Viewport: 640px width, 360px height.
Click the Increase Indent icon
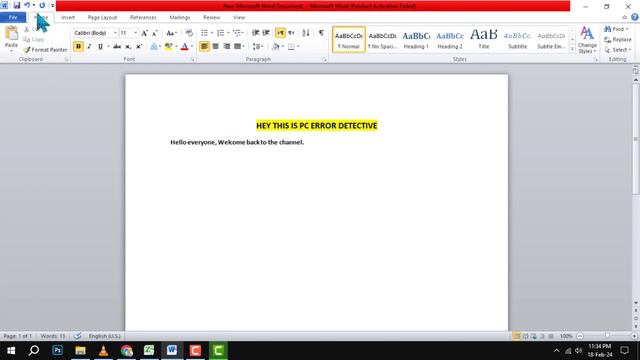tap(266, 33)
